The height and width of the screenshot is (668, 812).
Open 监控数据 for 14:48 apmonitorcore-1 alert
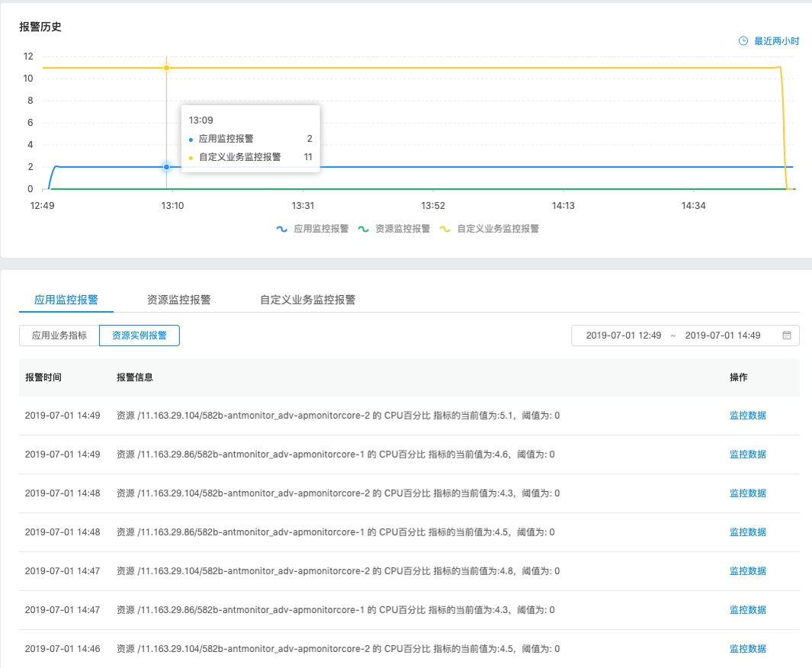pos(748,532)
